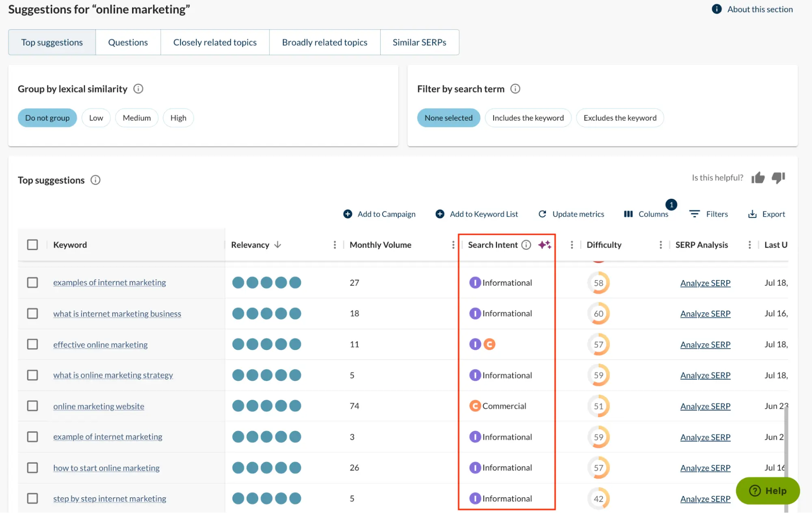Select the 'online marketing website' row checkbox
The image size is (812, 513).
tap(32, 406)
